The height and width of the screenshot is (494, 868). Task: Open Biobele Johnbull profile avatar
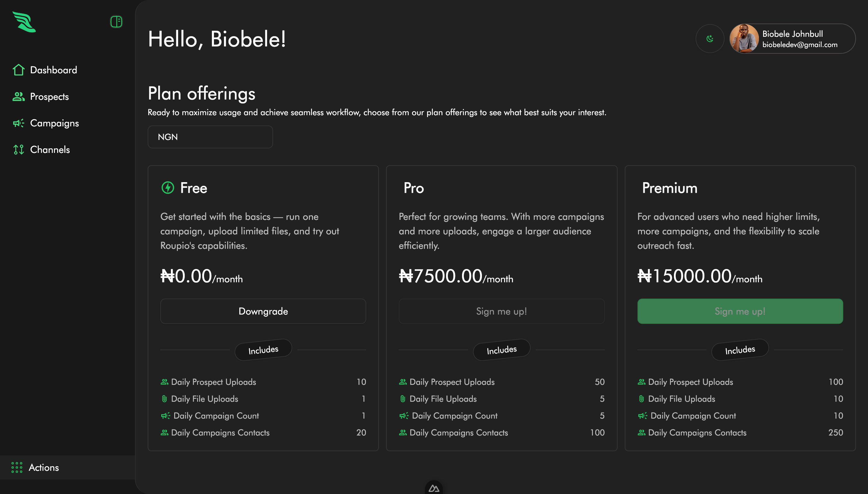(x=744, y=39)
